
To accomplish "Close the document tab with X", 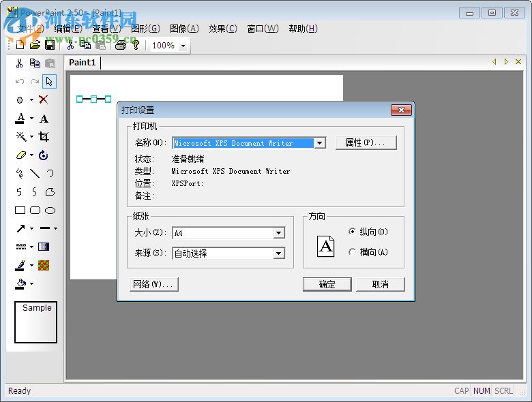I will [518, 62].
